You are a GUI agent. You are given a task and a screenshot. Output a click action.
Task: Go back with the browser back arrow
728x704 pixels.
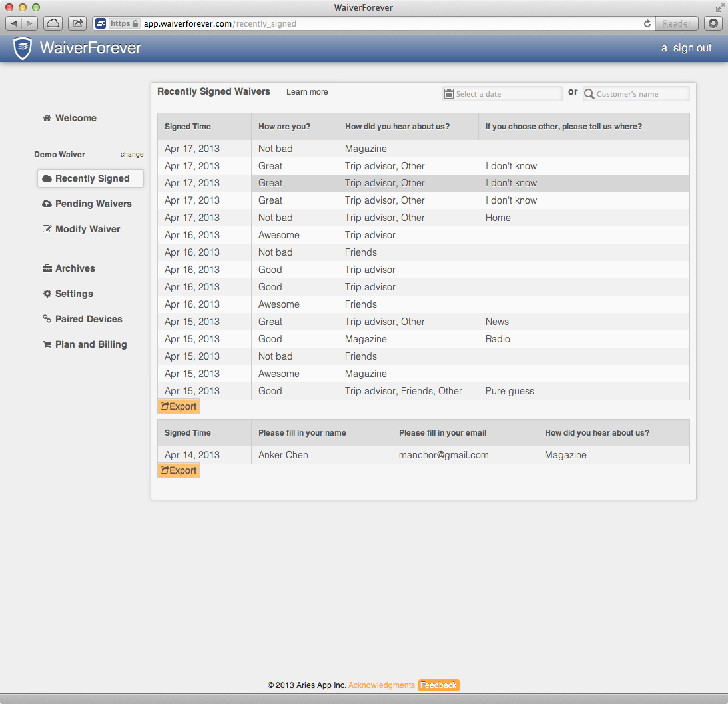13,23
